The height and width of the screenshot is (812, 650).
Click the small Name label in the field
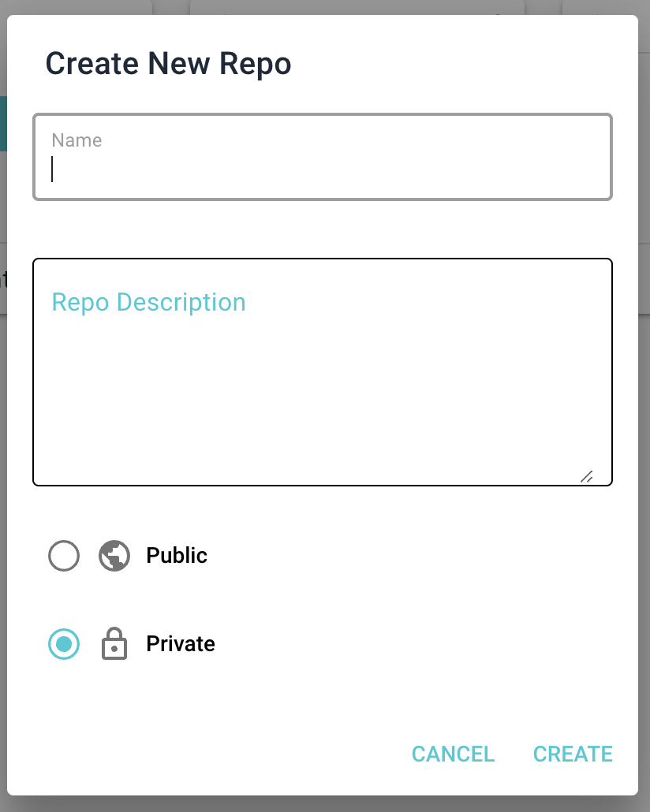77,140
